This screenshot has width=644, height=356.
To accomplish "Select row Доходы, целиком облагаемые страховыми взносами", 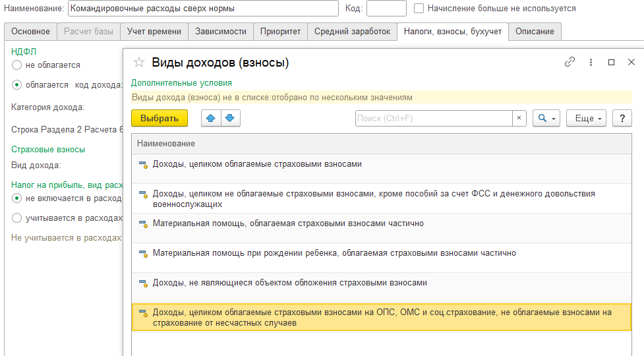I will (381, 169).
